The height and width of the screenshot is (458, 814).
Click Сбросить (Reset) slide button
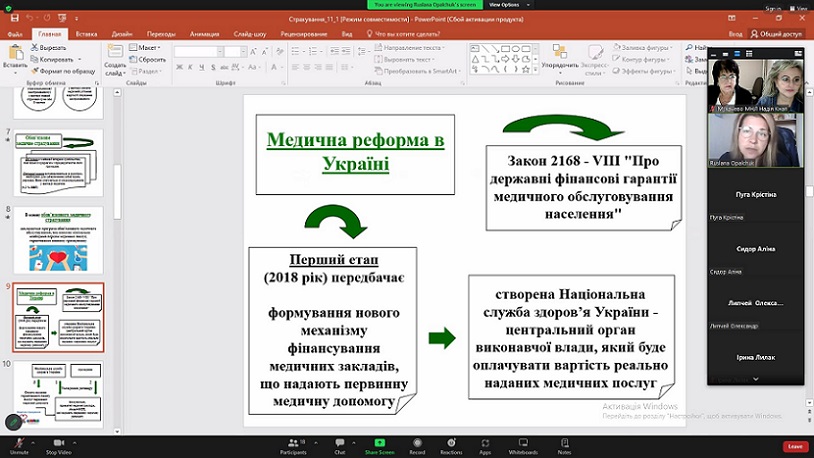pyautogui.click(x=147, y=59)
